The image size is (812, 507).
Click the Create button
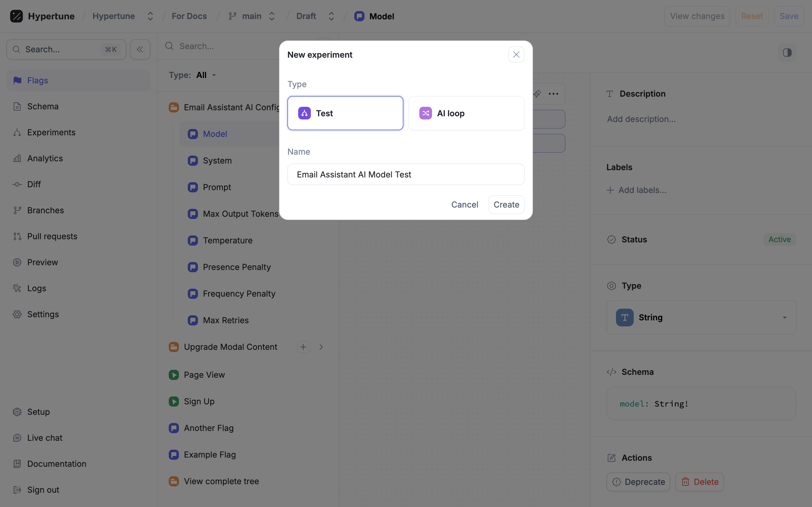pyautogui.click(x=506, y=205)
